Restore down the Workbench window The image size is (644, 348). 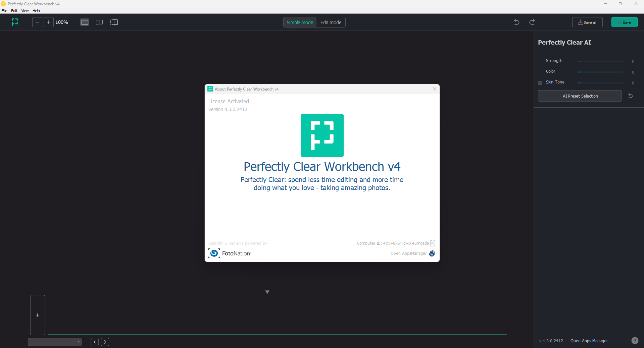coord(621,4)
